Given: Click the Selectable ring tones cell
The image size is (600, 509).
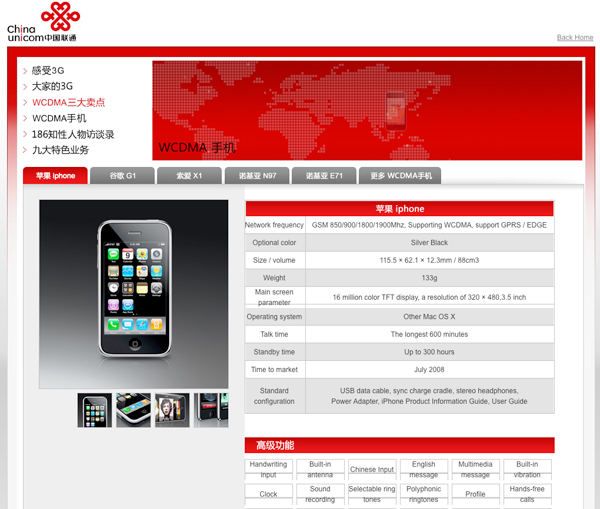Looking at the screenshot, I should click(x=372, y=494).
